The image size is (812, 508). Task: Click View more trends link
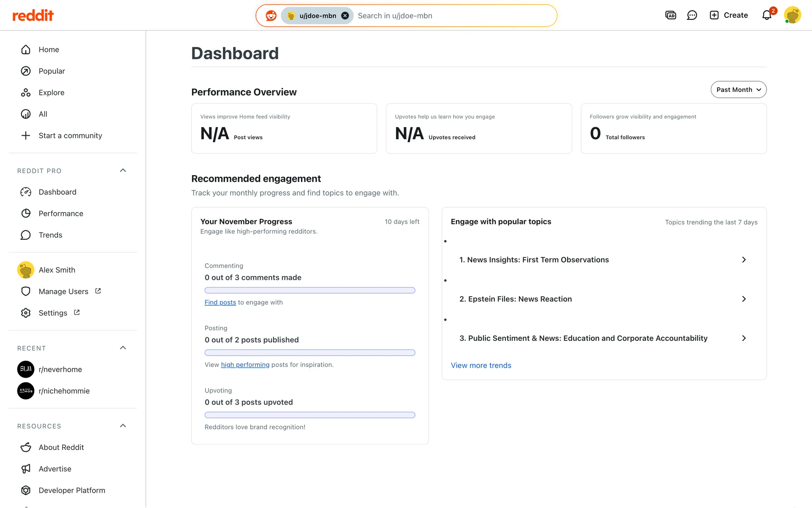tap(481, 365)
